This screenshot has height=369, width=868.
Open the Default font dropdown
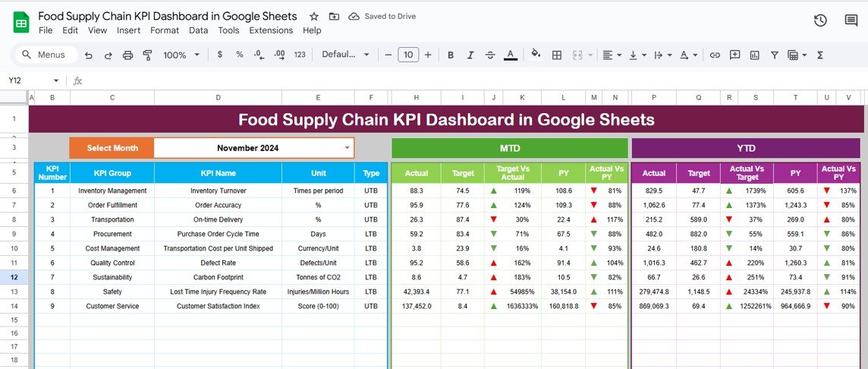coord(345,55)
